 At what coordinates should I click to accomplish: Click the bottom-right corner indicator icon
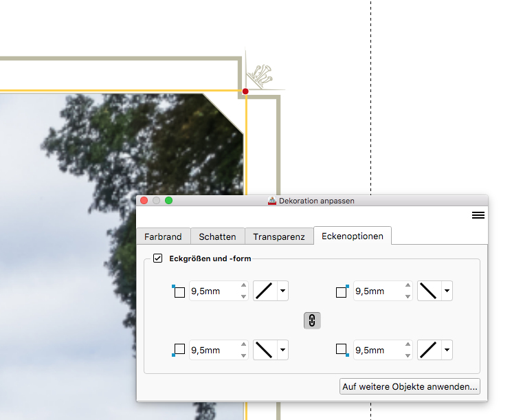tap(342, 350)
